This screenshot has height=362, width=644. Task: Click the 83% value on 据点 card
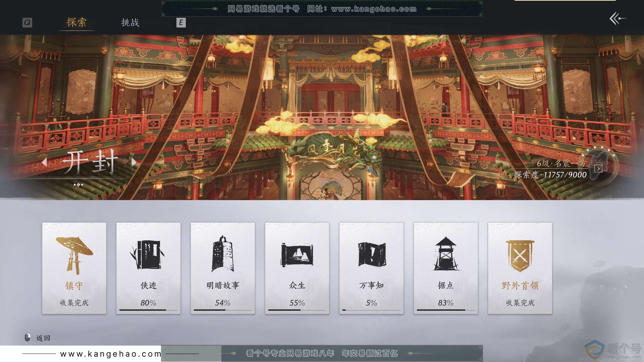tap(446, 303)
